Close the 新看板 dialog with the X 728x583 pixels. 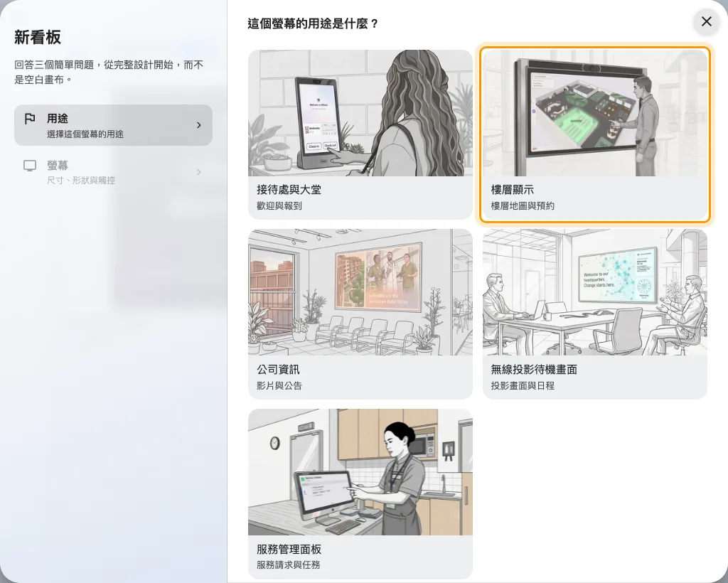(x=706, y=21)
